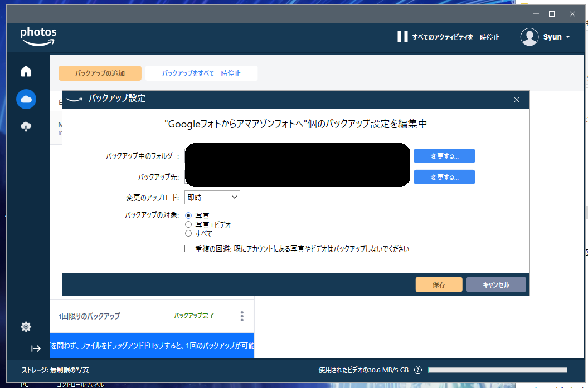Click the PC desktop label
588x388 pixels.
point(25,385)
